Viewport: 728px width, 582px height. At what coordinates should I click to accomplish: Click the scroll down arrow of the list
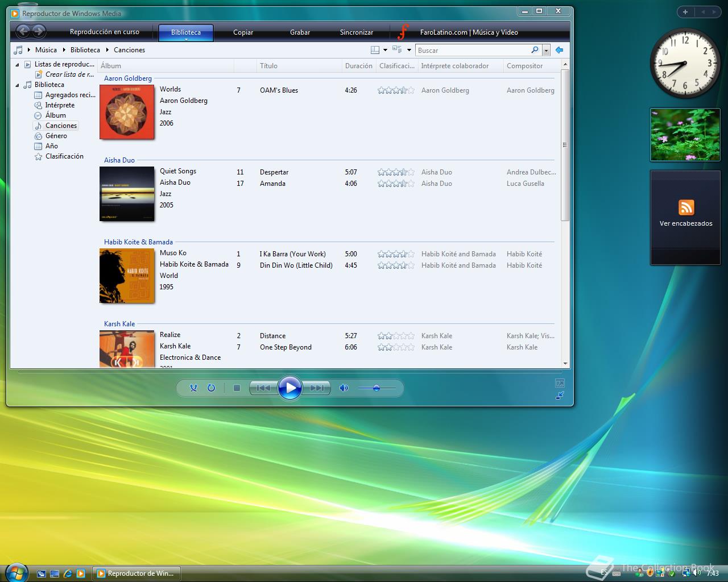(565, 364)
